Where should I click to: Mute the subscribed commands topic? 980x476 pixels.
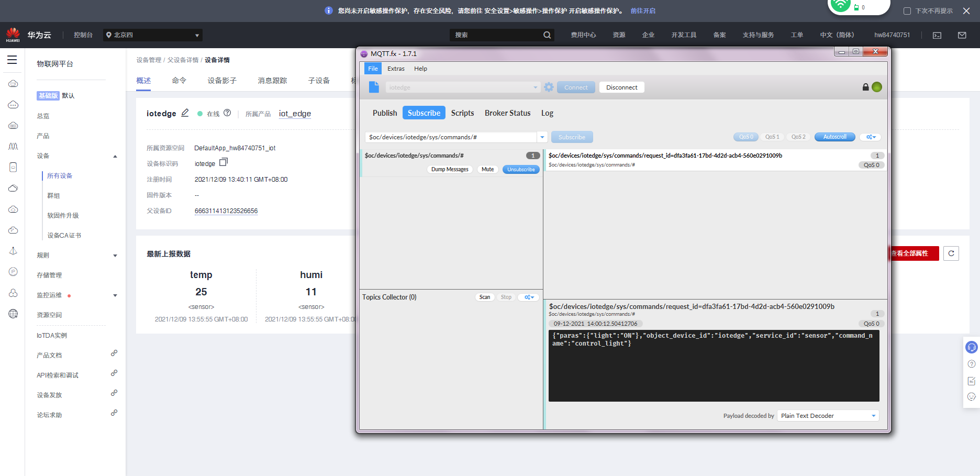487,169
